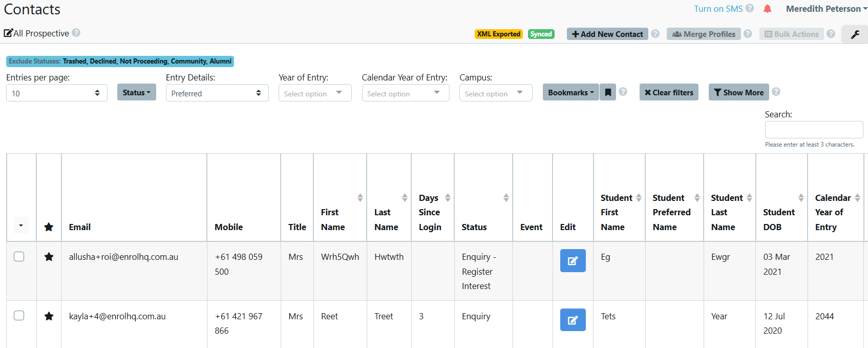Open the Campus select dropdown

(495, 93)
